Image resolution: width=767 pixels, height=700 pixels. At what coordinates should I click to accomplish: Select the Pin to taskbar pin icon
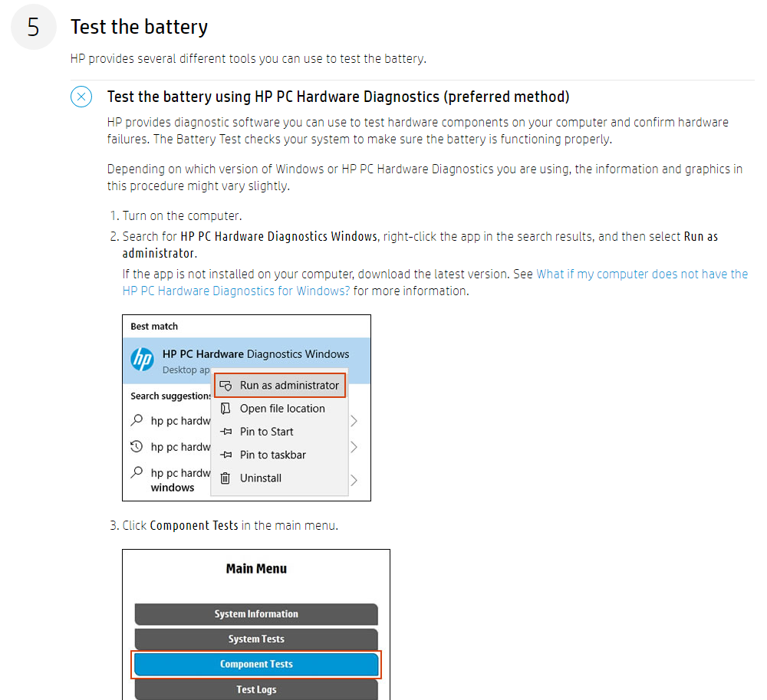[x=225, y=455]
